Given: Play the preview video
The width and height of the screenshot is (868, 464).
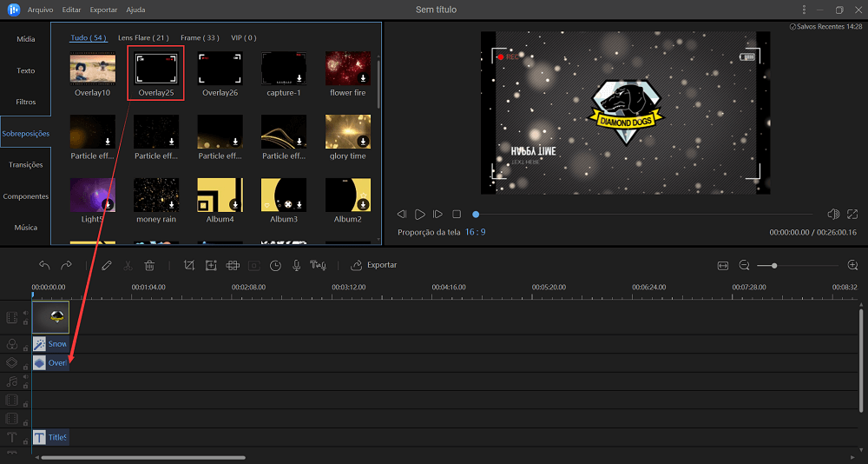Looking at the screenshot, I should (420, 214).
